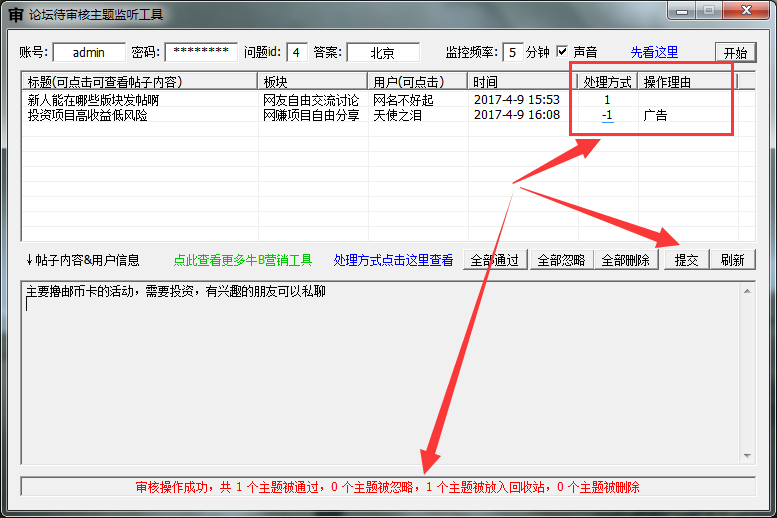Click the content area scrollbar down arrow

click(747, 456)
